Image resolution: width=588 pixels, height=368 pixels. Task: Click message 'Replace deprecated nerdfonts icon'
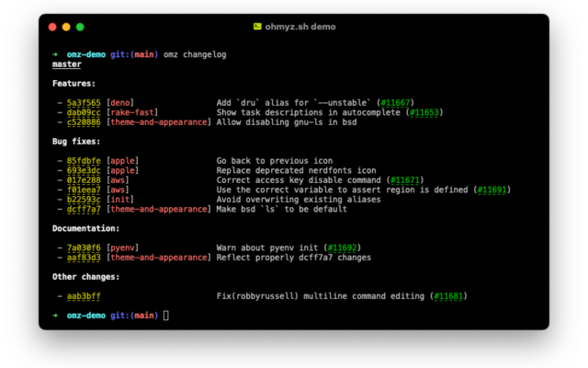pyautogui.click(x=296, y=170)
